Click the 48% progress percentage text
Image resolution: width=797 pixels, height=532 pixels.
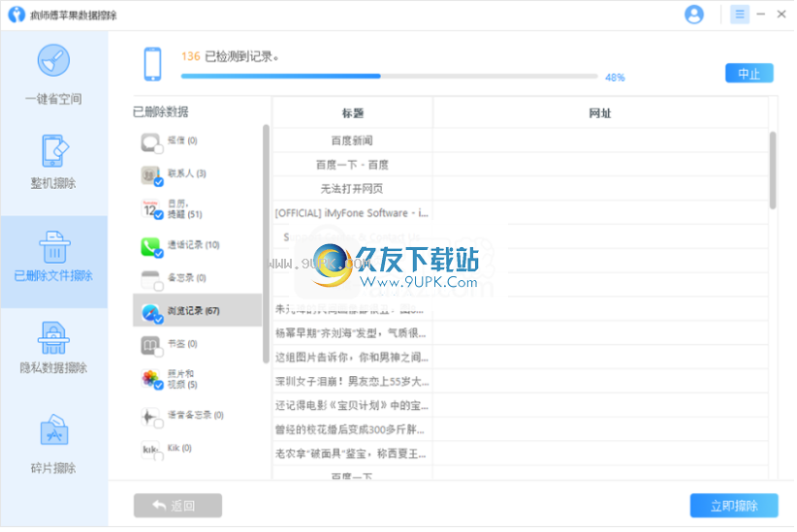[x=617, y=78]
